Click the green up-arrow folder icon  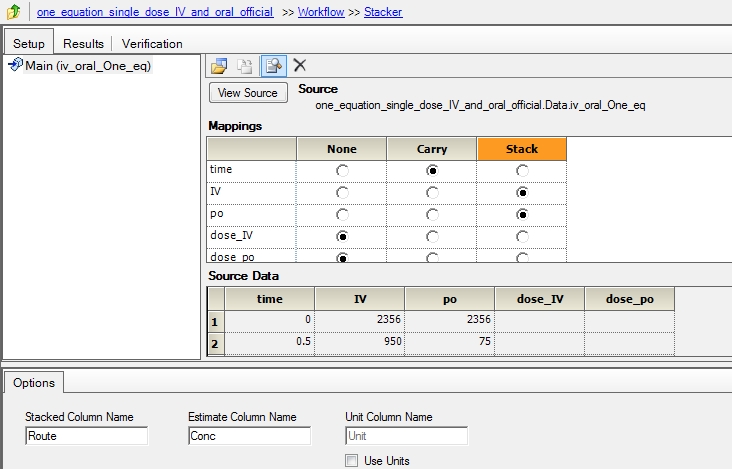click(14, 12)
